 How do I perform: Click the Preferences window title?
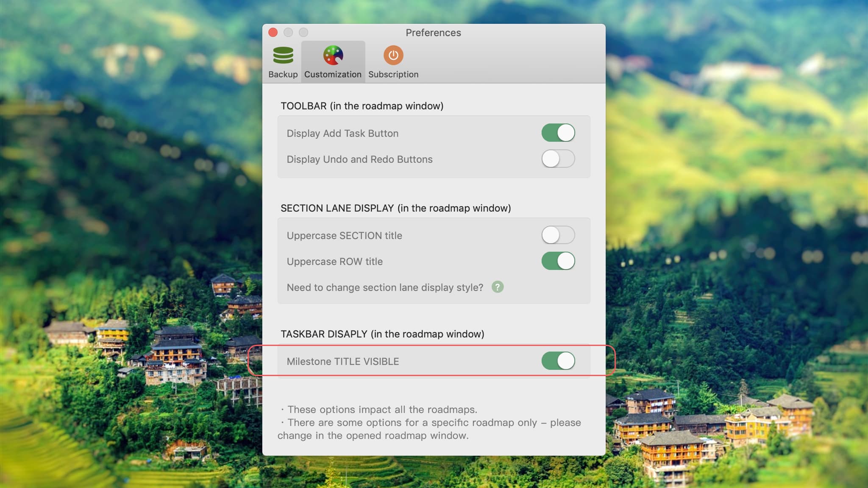(433, 33)
